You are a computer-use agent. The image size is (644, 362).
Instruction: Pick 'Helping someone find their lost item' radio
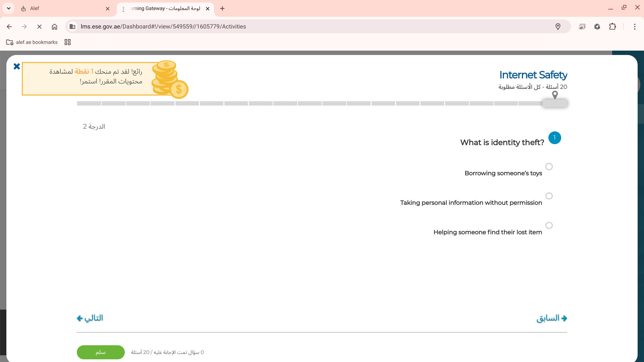coord(549,226)
